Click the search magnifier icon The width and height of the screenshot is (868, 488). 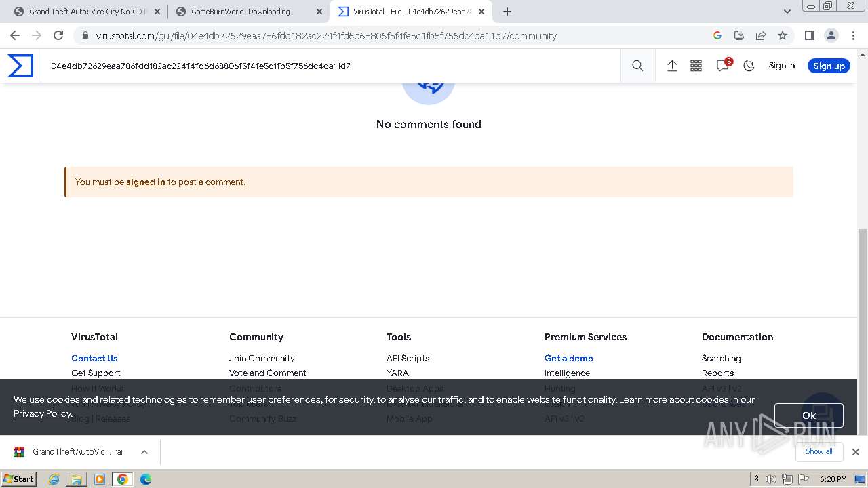tap(637, 66)
